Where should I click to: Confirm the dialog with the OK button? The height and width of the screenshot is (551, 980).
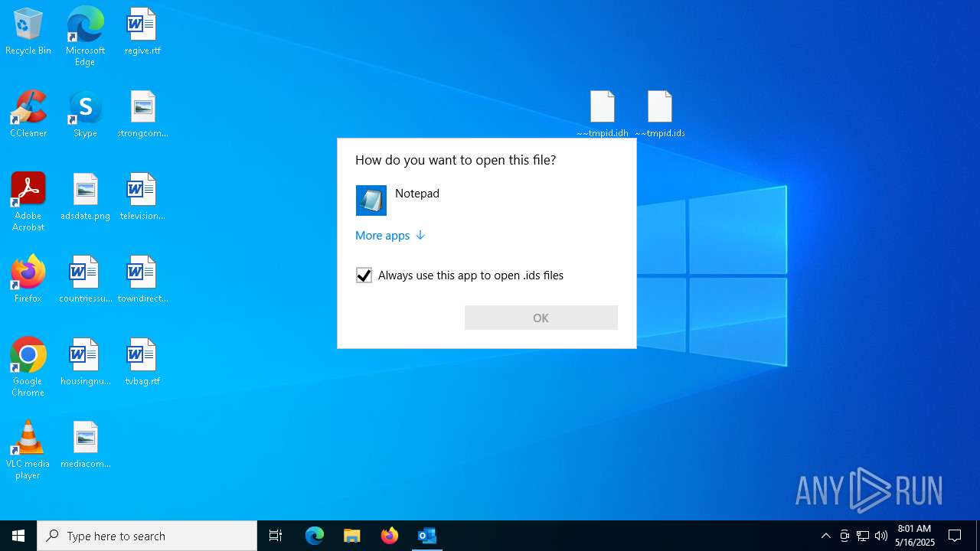point(541,318)
